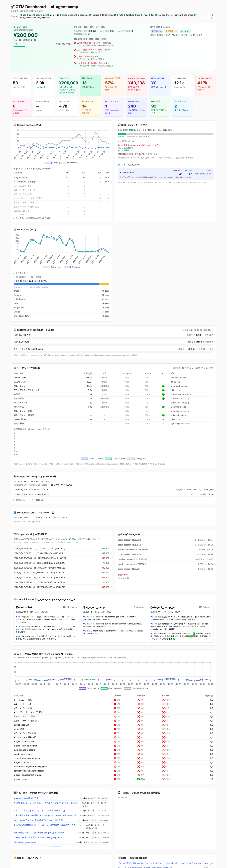The width and height of the screenshot is (227, 868).
Task: Click the Brazil row in country list
Action: tap(61, 291)
